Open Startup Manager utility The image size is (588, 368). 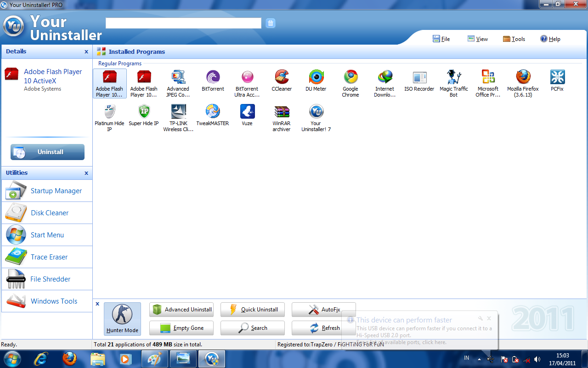pos(47,190)
